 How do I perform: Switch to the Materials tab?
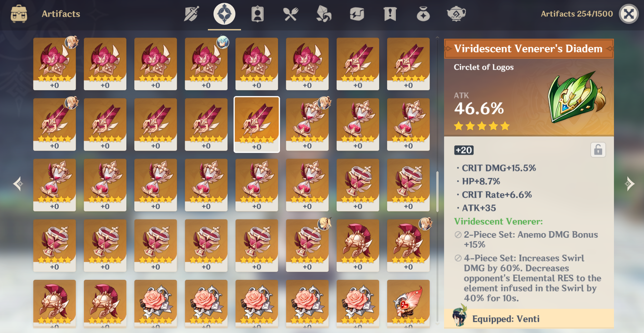[x=324, y=14]
